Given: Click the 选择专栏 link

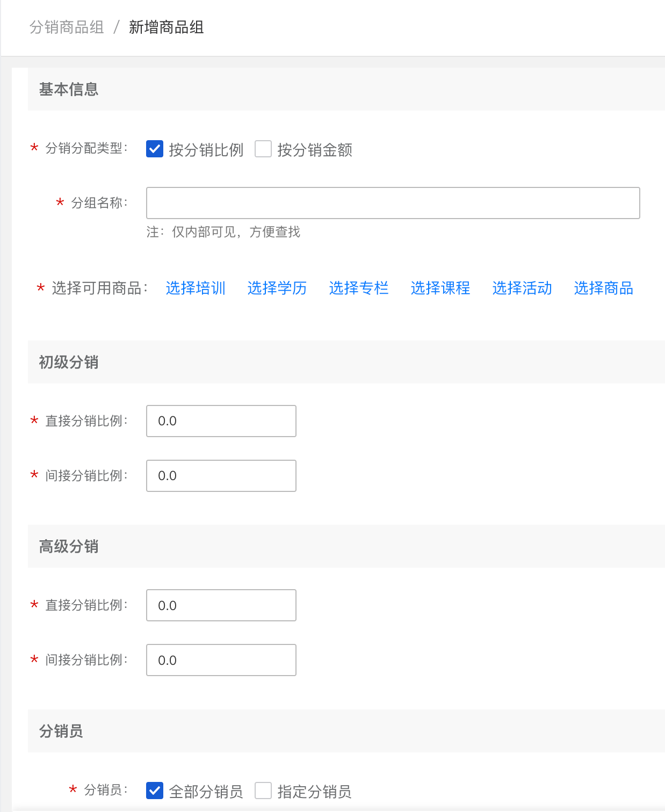Looking at the screenshot, I should click(x=359, y=288).
